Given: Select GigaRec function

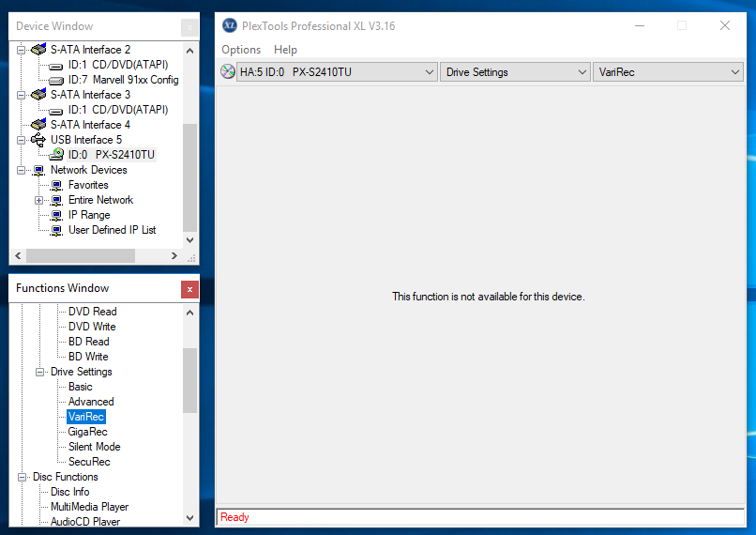Looking at the screenshot, I should (88, 431).
